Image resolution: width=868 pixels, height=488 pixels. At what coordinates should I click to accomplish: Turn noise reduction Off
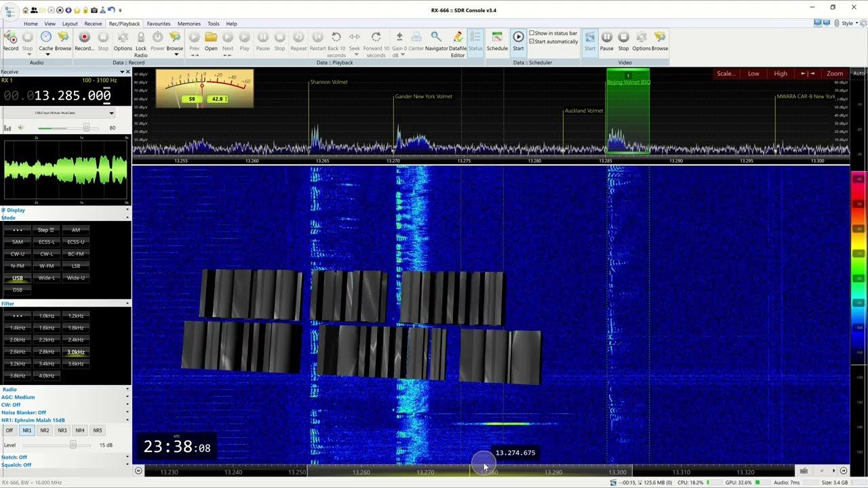(x=9, y=430)
